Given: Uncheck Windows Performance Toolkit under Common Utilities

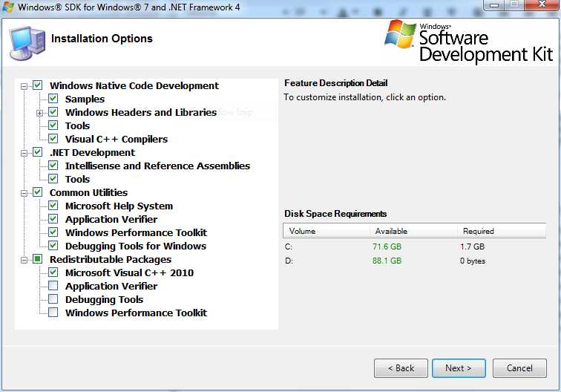Looking at the screenshot, I should point(53,232).
